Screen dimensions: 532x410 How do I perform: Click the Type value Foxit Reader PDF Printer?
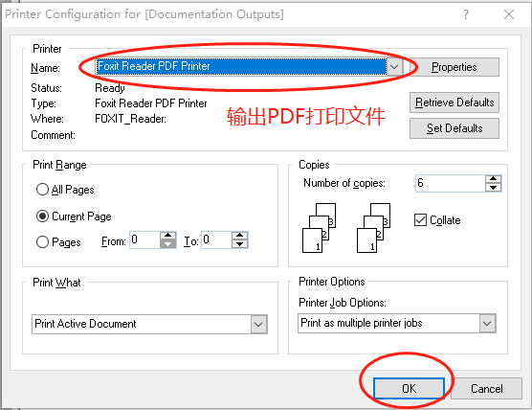coord(151,103)
